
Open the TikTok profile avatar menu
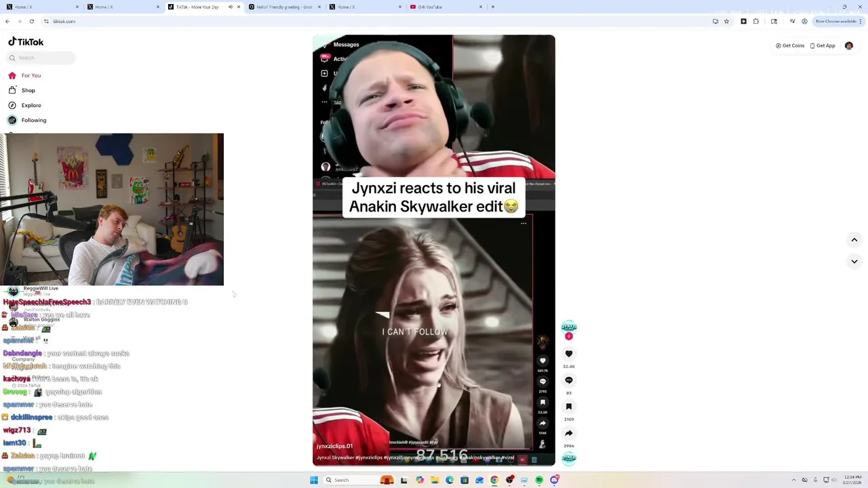848,45
